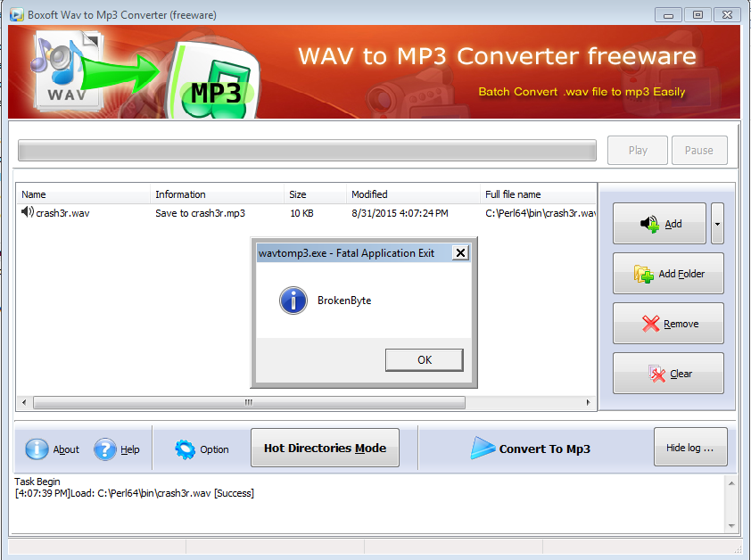The height and width of the screenshot is (560, 751).
Task: Start conversion with Convert To Mp3
Action: 530,449
